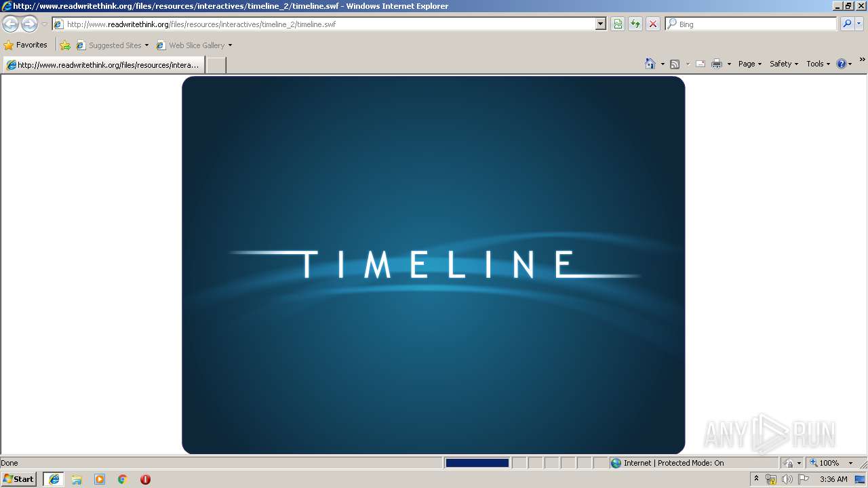Screen dimensions: 868x488
Task: Open the Suggested Sites link
Action: pos(113,45)
